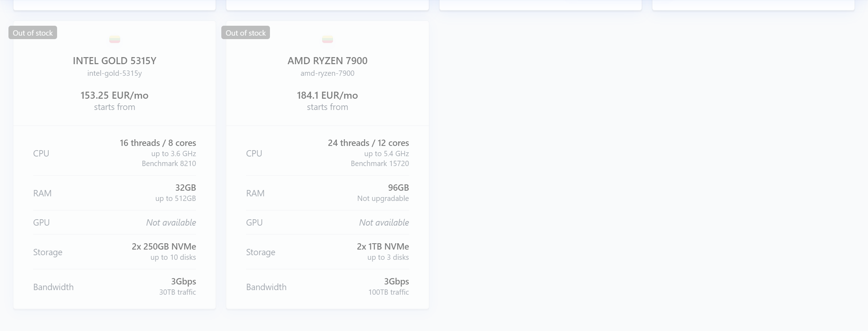Select the 32GB RAM value
868x331 pixels.
(185, 188)
